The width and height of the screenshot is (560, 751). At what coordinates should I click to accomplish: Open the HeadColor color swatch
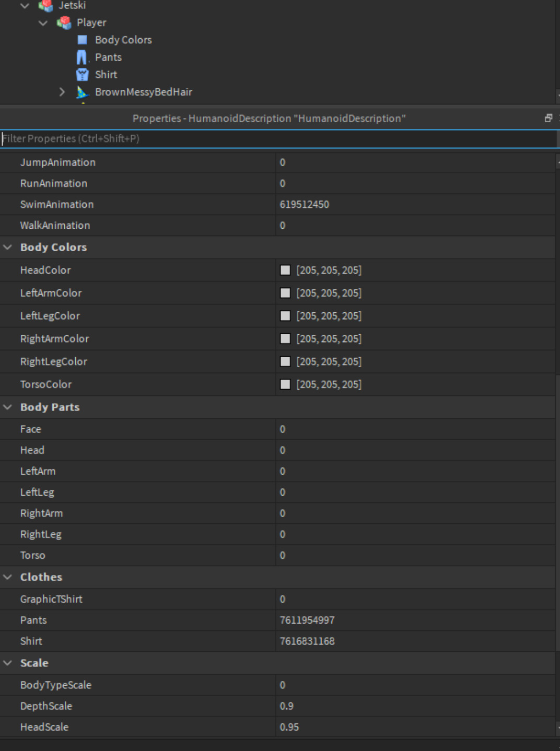click(x=285, y=270)
